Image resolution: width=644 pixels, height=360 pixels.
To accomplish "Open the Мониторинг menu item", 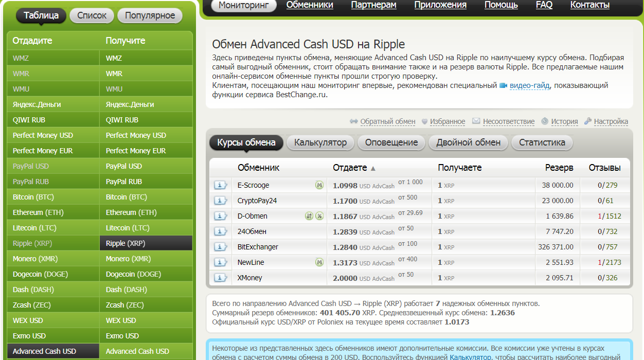I will pyautogui.click(x=244, y=5).
